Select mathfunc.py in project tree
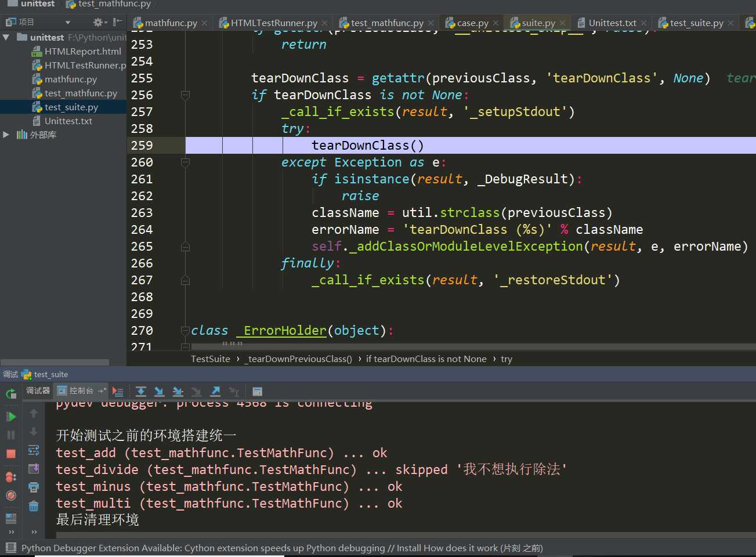Viewport: 756px width, 557px height. [x=64, y=79]
